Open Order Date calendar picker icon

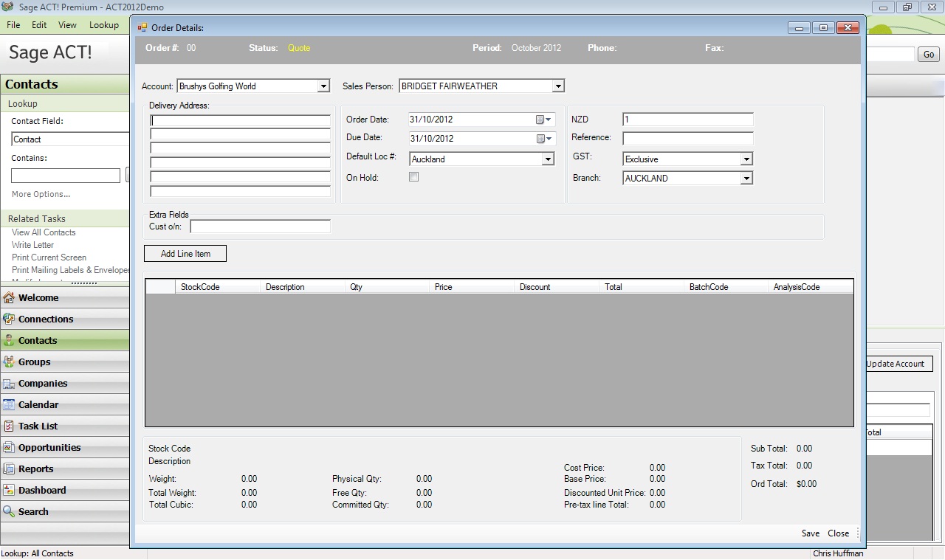click(x=543, y=120)
